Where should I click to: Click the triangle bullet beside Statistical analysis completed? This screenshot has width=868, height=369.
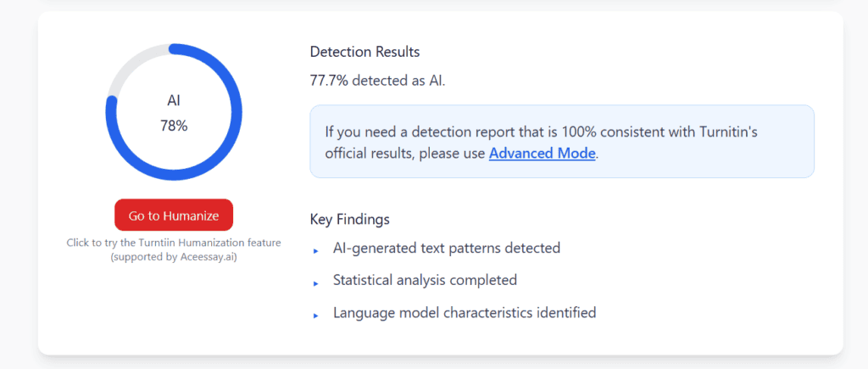coord(315,282)
